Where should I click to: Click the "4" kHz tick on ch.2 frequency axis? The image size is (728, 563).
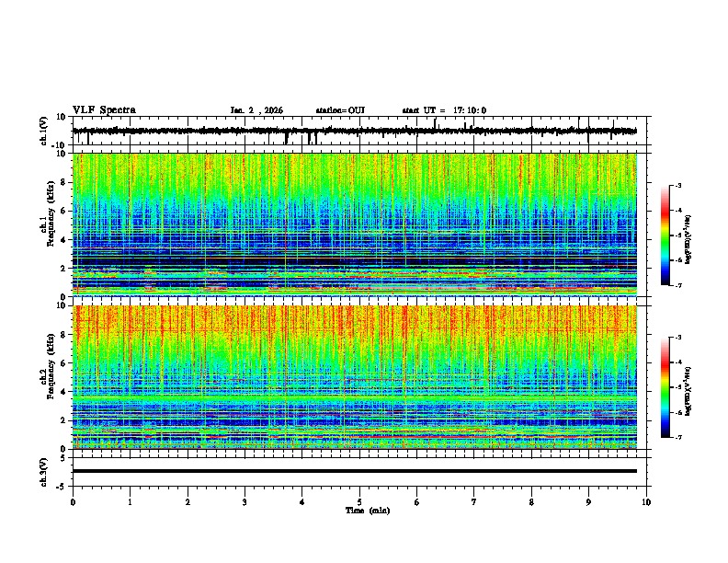(63, 392)
